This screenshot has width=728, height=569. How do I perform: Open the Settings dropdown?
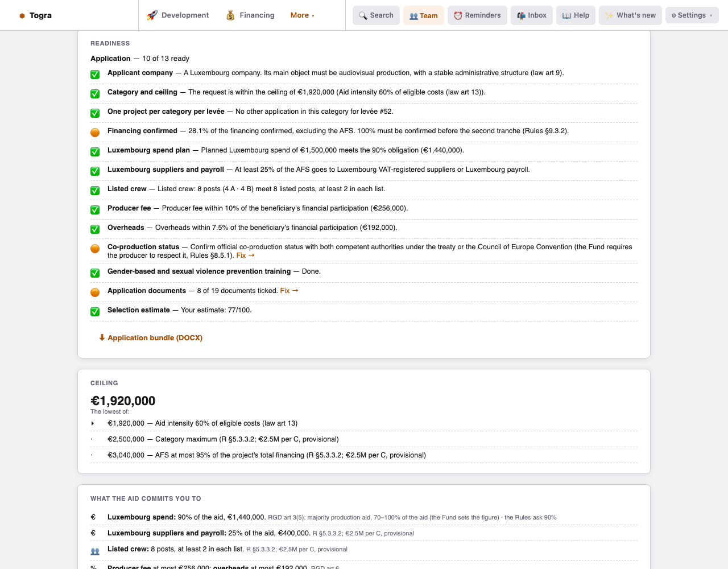click(x=692, y=15)
